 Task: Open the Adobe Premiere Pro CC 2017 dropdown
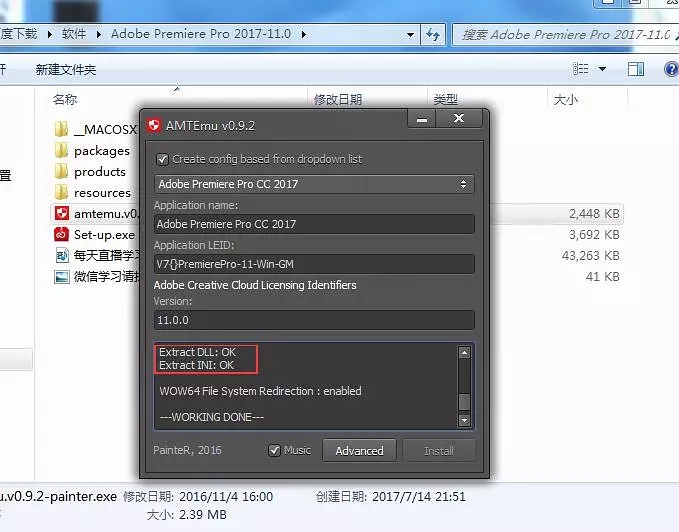click(x=314, y=184)
